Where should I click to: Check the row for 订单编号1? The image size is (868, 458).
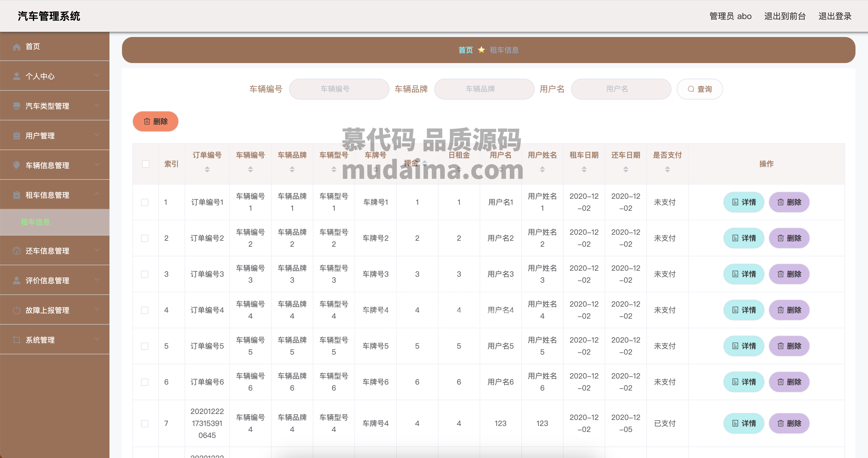click(x=145, y=202)
